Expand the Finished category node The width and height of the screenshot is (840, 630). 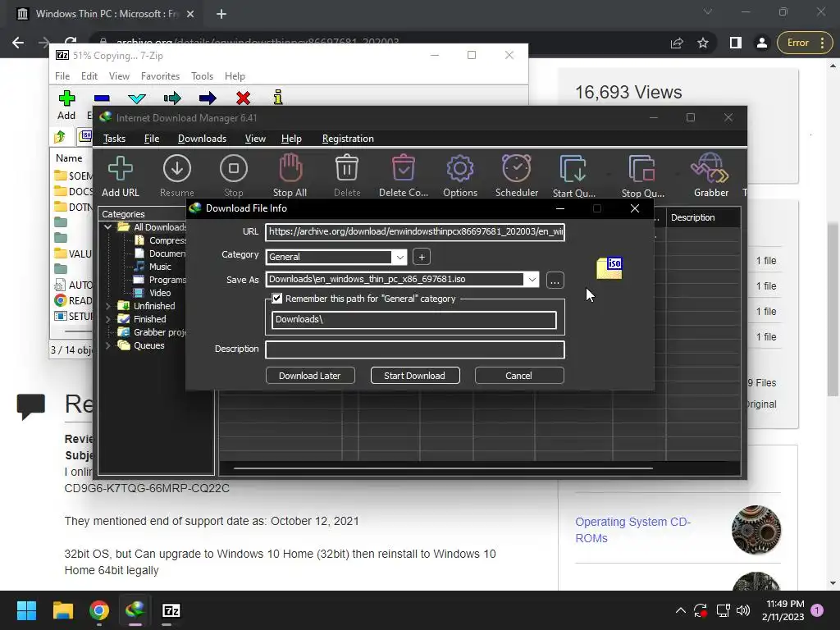(x=107, y=319)
